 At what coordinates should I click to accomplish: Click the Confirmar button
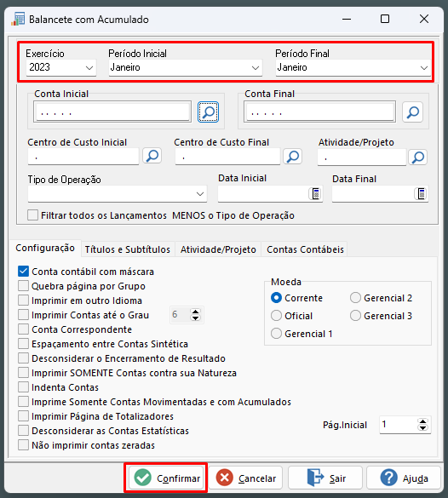pyautogui.click(x=166, y=478)
